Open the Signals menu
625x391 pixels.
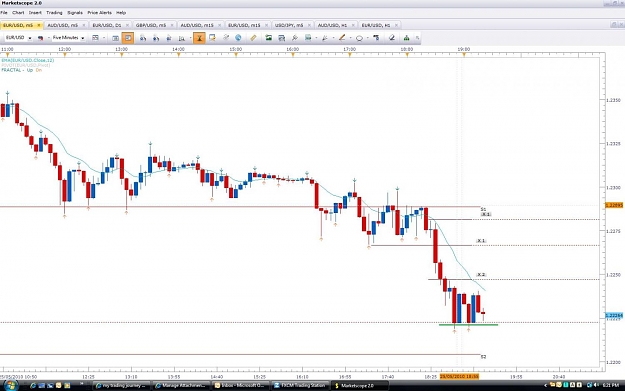75,13
